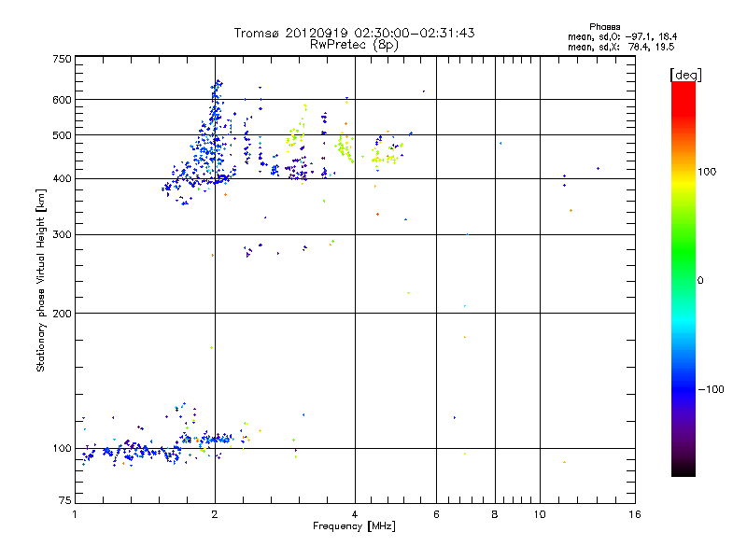747x560 pixels.
Task: Click the '[deg]' colorbar unit label
Action: click(x=685, y=75)
